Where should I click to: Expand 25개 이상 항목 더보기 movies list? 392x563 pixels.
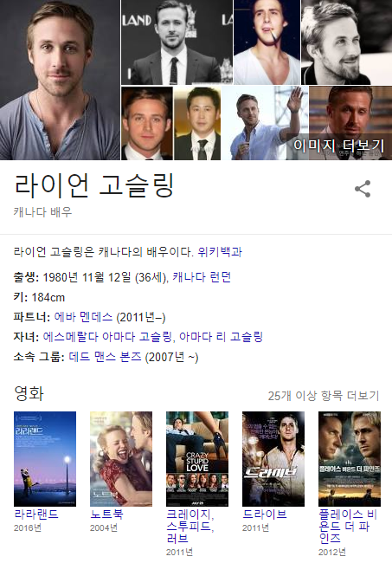(324, 396)
